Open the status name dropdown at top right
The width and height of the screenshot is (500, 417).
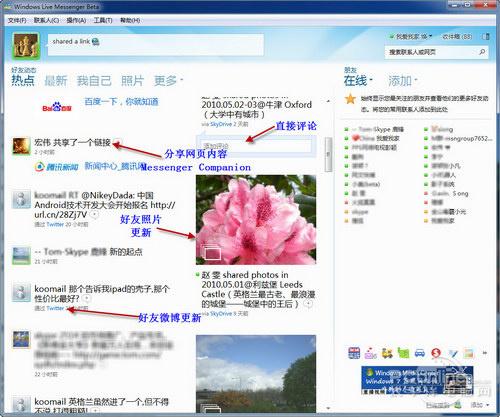click(x=411, y=36)
